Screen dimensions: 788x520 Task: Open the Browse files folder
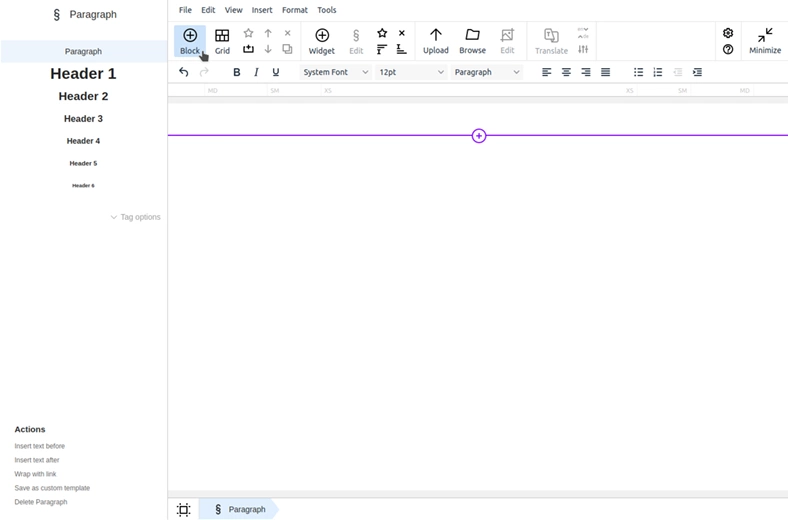pyautogui.click(x=472, y=41)
